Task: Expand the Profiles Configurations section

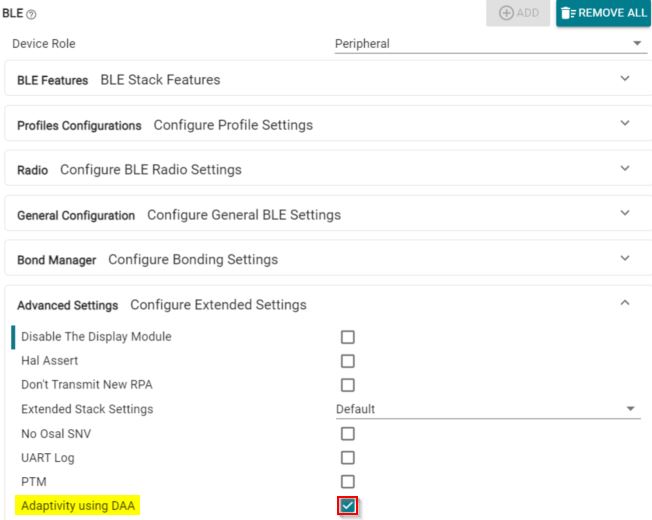Action: (x=625, y=124)
